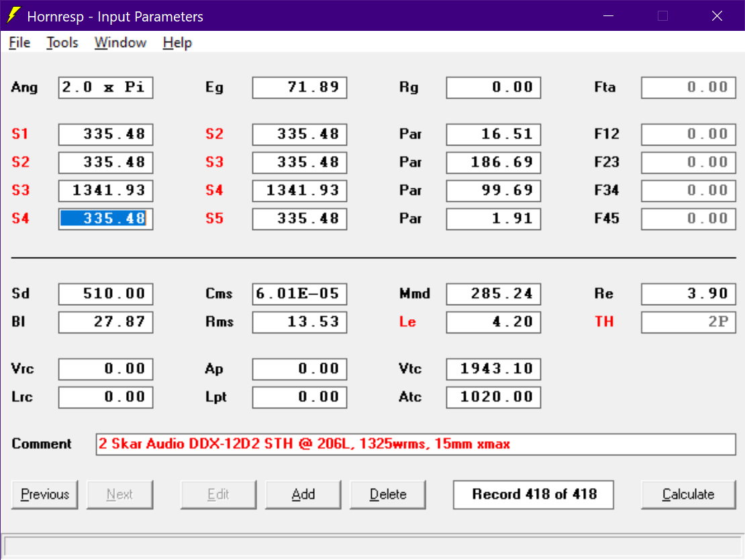Viewport: 745px width, 560px height.
Task: Open the Help menu
Action: (177, 43)
